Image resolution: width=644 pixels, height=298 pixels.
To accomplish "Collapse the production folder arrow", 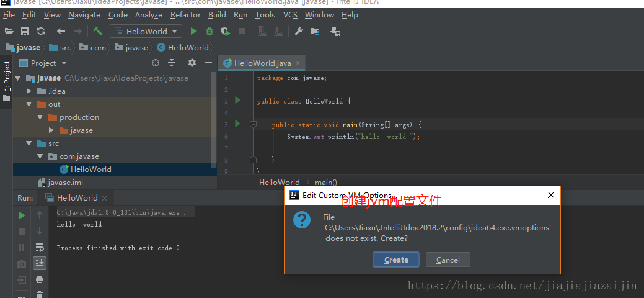I will tap(40, 117).
